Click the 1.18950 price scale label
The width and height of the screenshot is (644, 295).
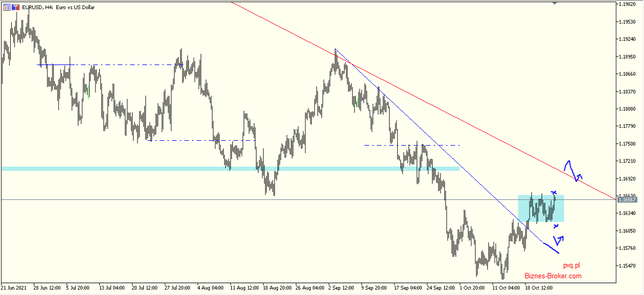[628, 56]
